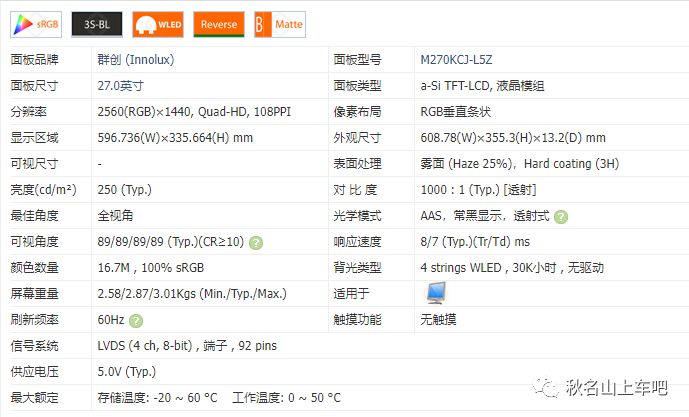Screen dimensions: 689x417
Task: Click the 表面处理 row label
Action: 357,163
